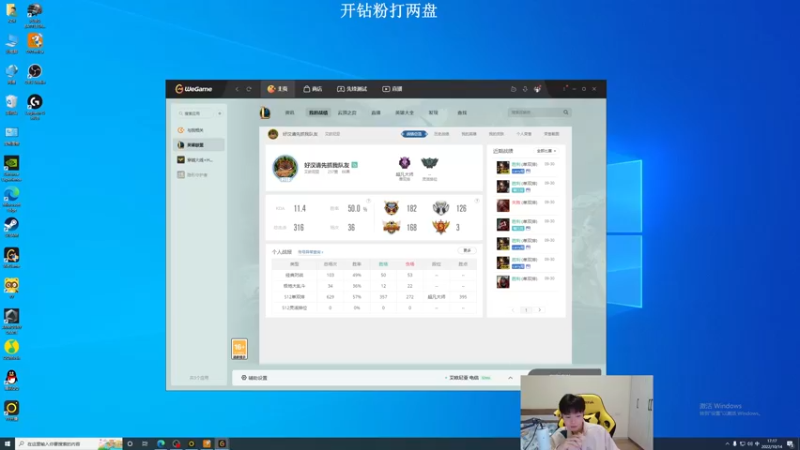Select the third game entry in sidebar
Image resolution: width=800 pixels, height=450 pixels.
coord(199,160)
